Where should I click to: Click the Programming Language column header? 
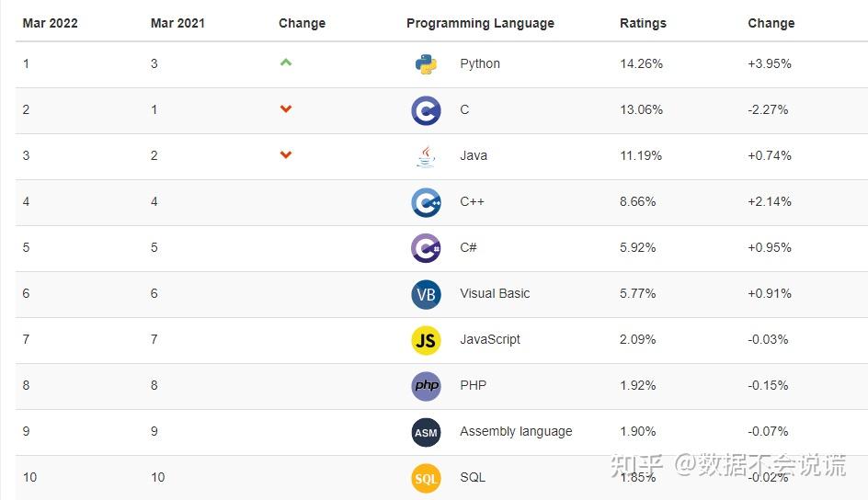480,23
